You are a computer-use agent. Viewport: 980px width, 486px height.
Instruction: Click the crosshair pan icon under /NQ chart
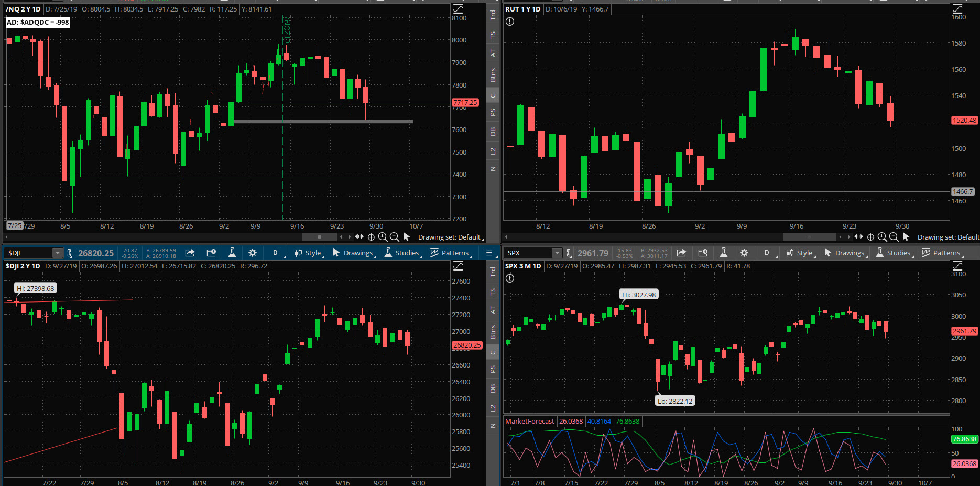coord(371,237)
